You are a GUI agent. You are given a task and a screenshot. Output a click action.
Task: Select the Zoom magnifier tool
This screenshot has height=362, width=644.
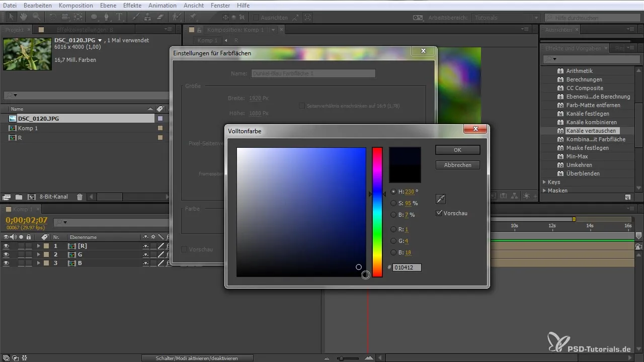tap(36, 17)
